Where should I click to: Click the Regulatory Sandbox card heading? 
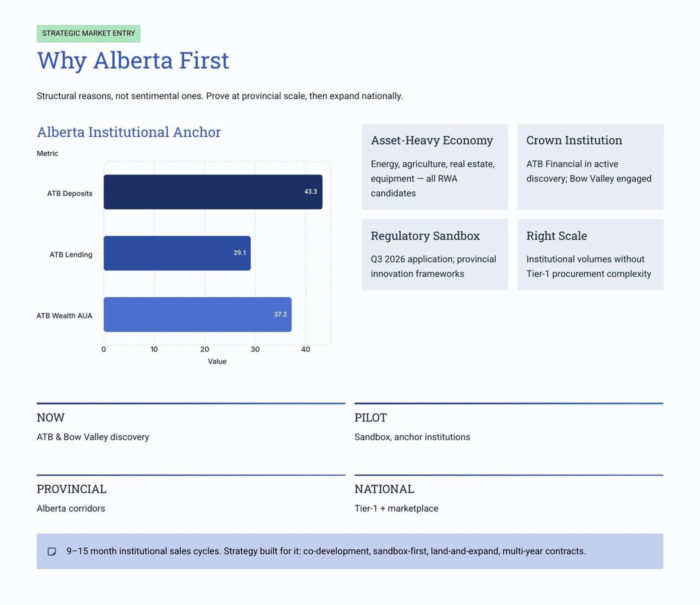425,236
